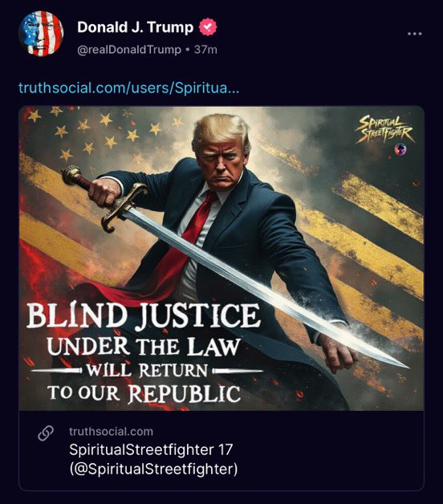Click the truthsocial.com domain in preview card
This screenshot has width=443, height=504.
click(x=111, y=431)
